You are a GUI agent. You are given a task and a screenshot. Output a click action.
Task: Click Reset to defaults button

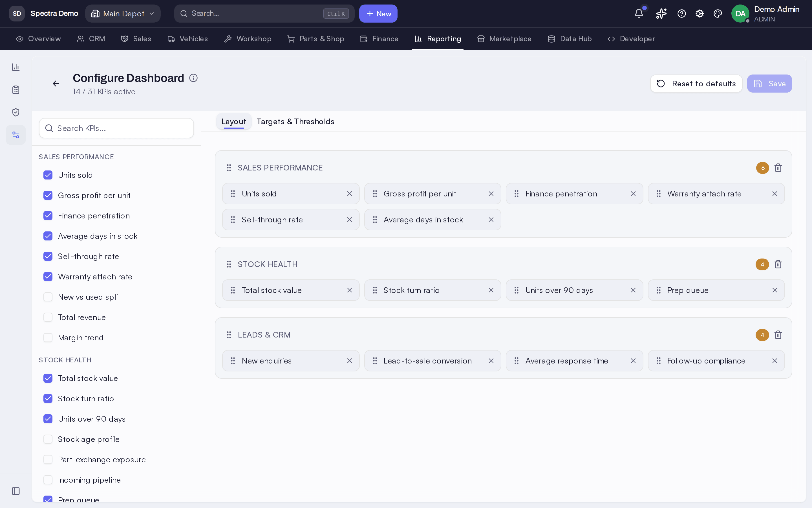click(696, 84)
